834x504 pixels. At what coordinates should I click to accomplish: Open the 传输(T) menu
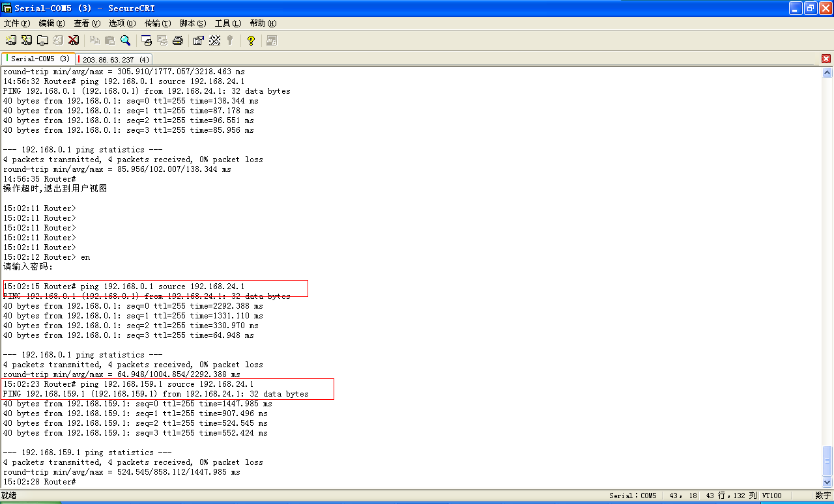click(158, 23)
